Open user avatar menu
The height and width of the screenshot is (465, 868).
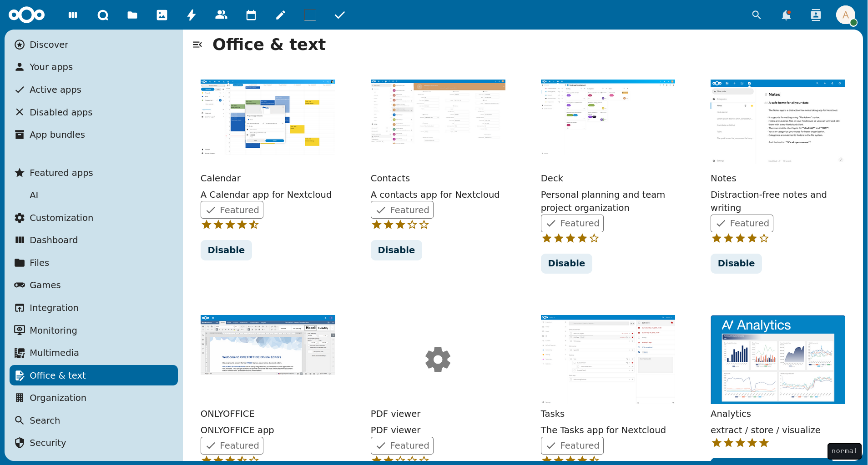(846, 15)
